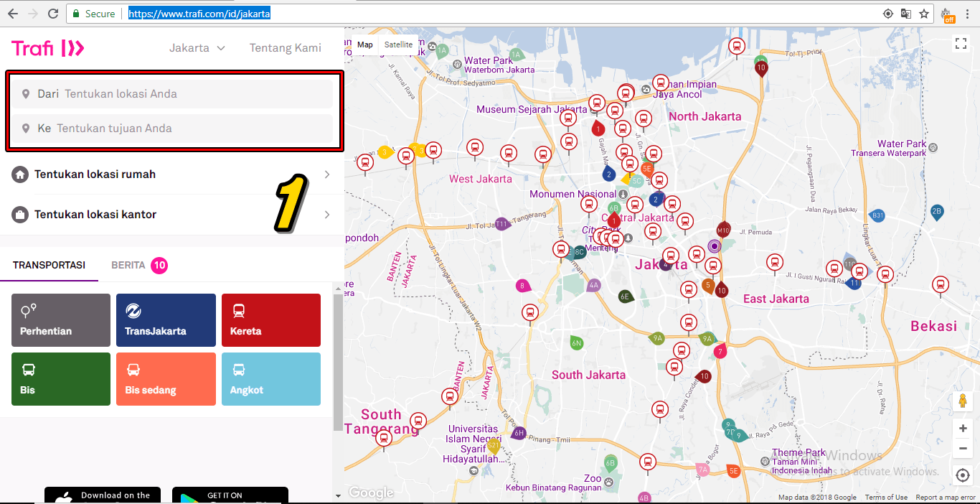Click the Secure padlock site info
Viewport: 980px width, 504px height.
pos(93,14)
